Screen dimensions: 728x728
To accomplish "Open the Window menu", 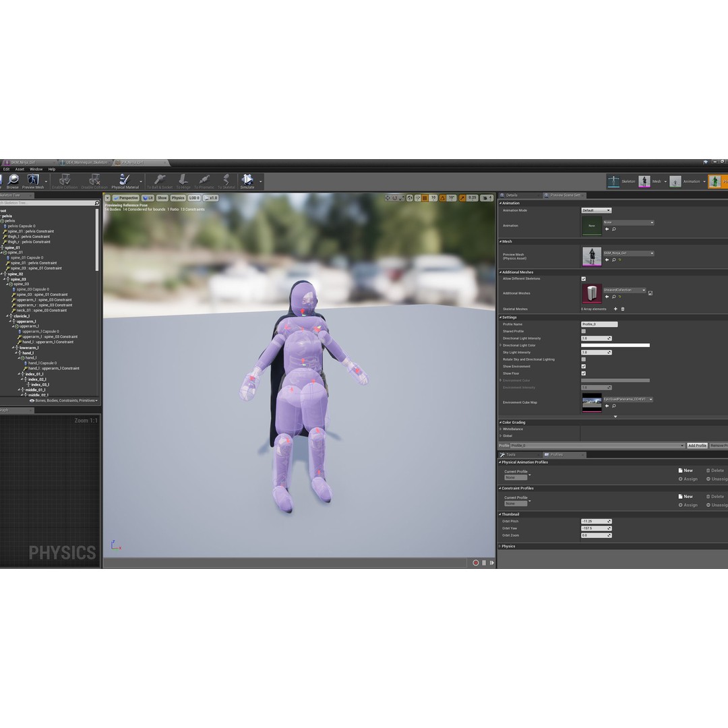I will 36,169.
